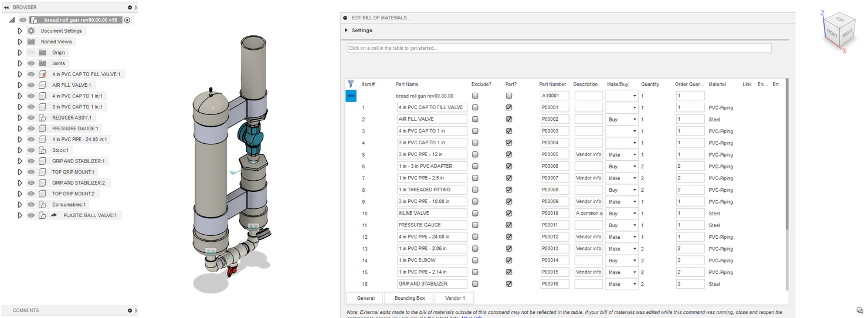
Task: Expand the Document Settings tree node
Action: click(x=20, y=31)
